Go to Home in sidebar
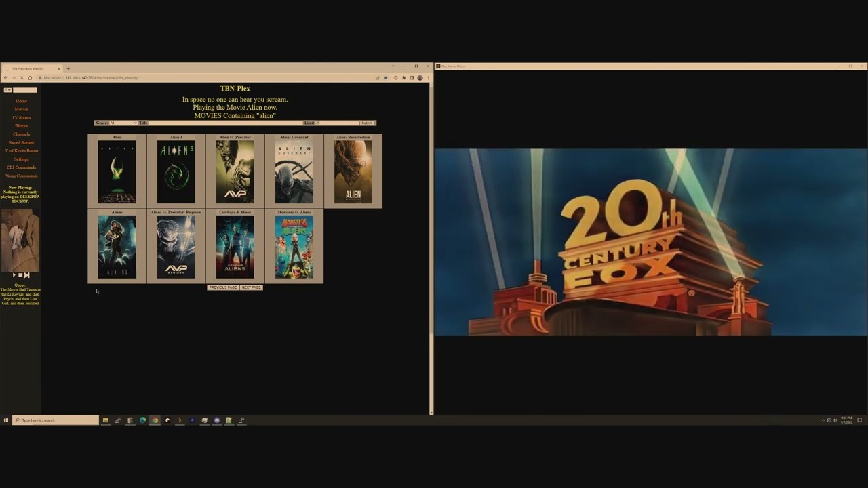 21,101
